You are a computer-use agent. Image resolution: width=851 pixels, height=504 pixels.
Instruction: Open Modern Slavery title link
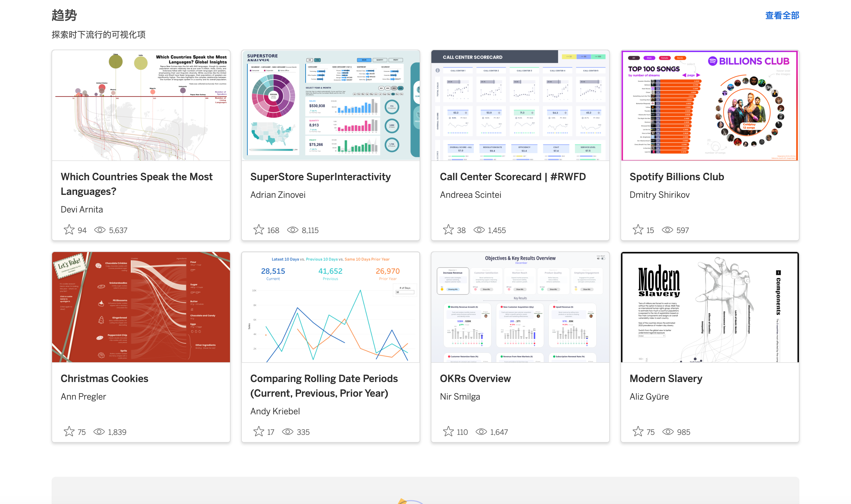[x=666, y=378]
